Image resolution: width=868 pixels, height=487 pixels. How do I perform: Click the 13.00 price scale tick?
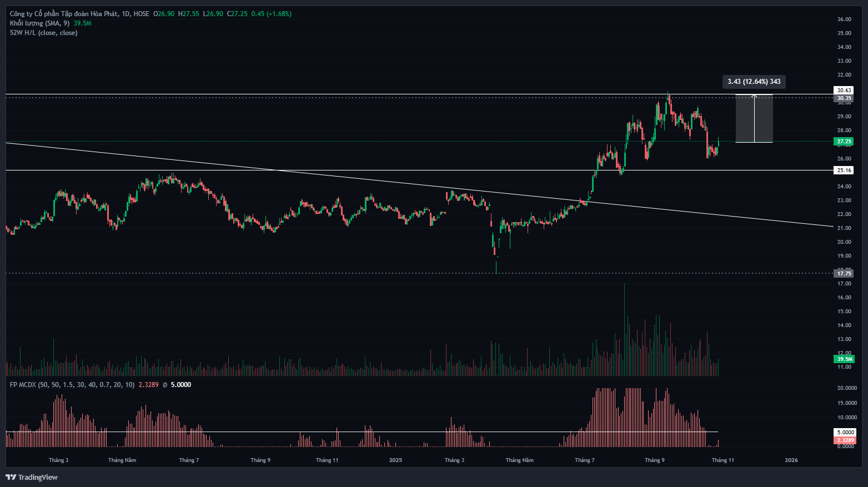844,339
